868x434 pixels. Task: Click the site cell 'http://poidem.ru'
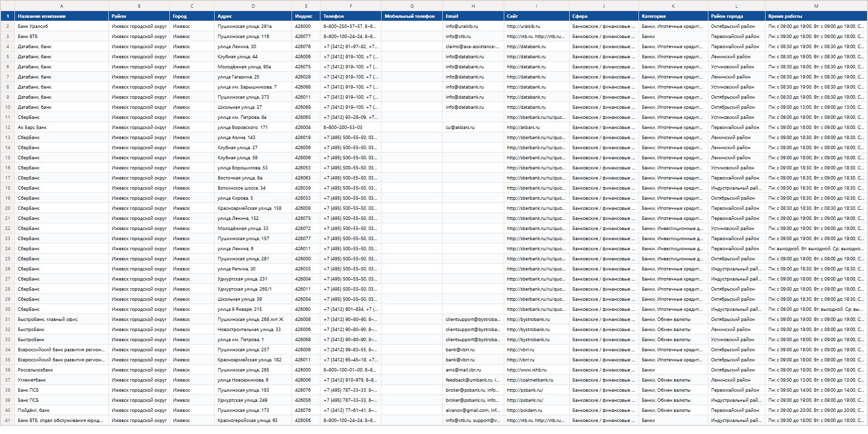[536, 410]
